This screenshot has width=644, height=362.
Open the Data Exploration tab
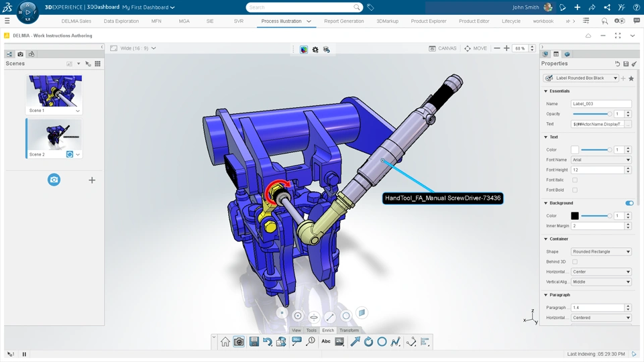(121, 21)
